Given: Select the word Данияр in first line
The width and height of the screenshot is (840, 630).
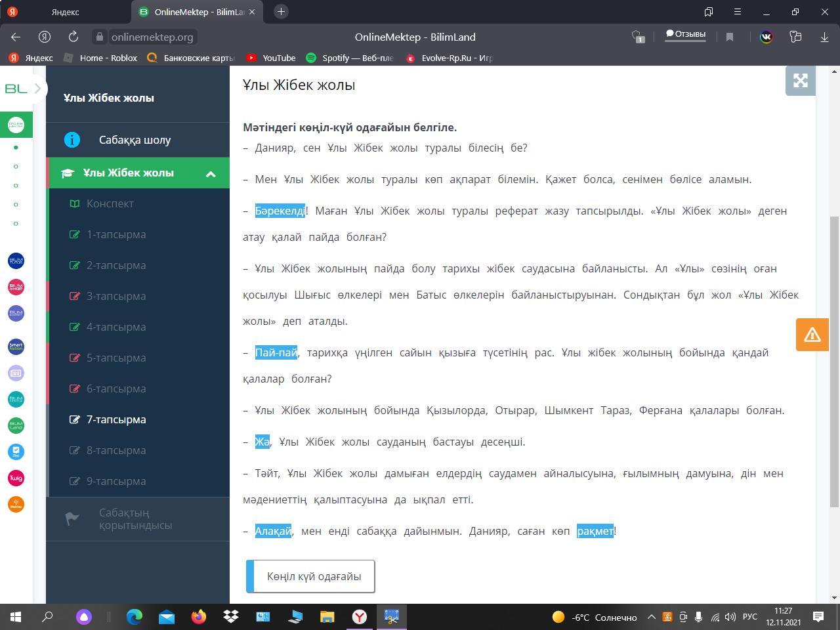Looking at the screenshot, I should click(275, 148).
